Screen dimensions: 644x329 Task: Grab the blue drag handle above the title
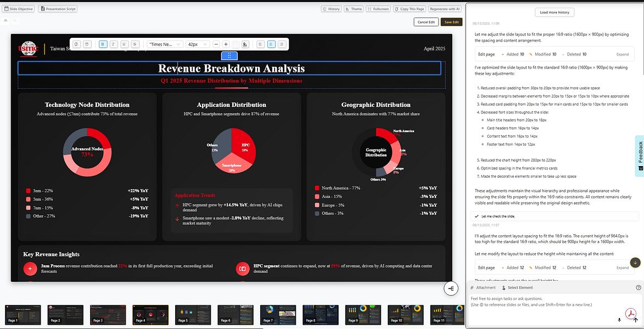click(x=229, y=56)
